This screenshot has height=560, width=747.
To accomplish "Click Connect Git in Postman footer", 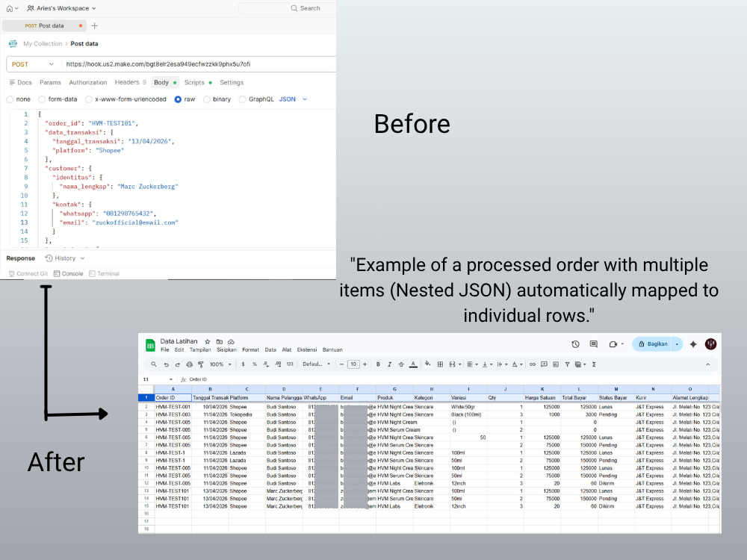I will tap(28, 274).
